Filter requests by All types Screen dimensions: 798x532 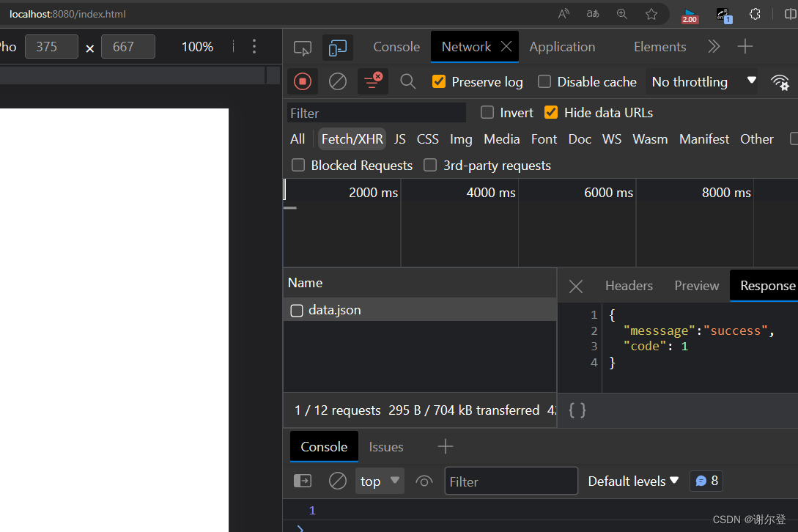(298, 139)
